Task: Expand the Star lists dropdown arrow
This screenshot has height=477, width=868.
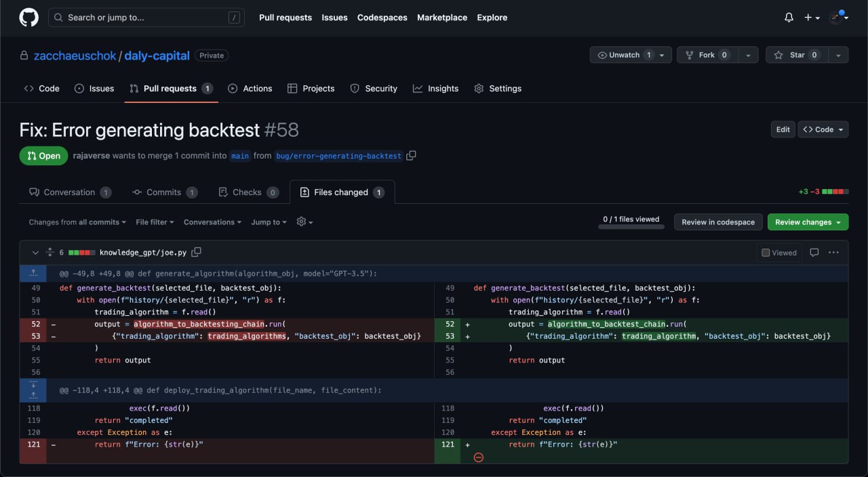Action: click(839, 55)
